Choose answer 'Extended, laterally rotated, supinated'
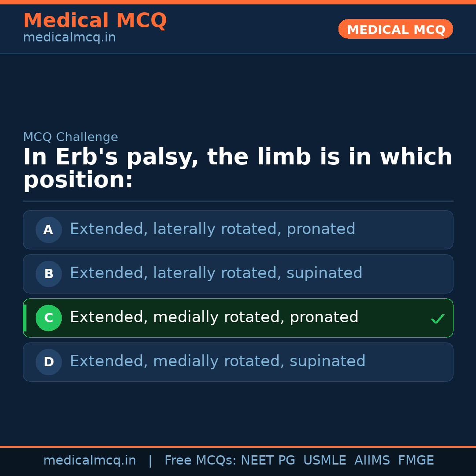This screenshot has height=476, width=476. click(216, 273)
